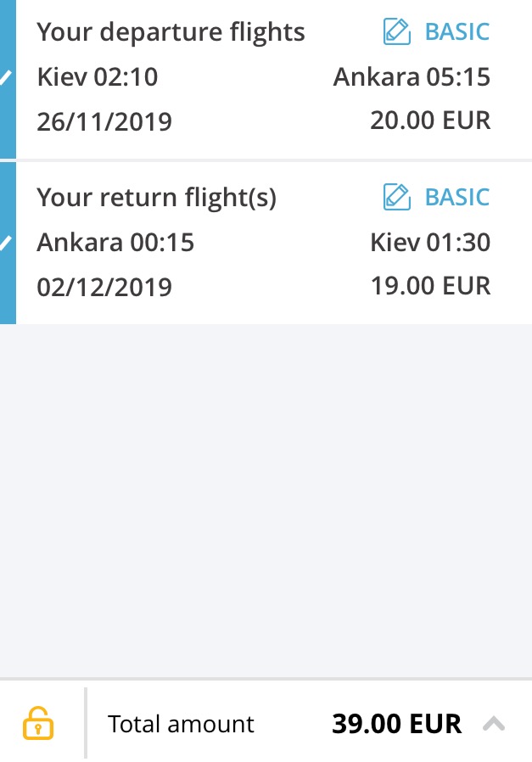Click the edit icon for departure flights
Image resolution: width=532 pixels, height=762 pixels.
pyautogui.click(x=397, y=32)
